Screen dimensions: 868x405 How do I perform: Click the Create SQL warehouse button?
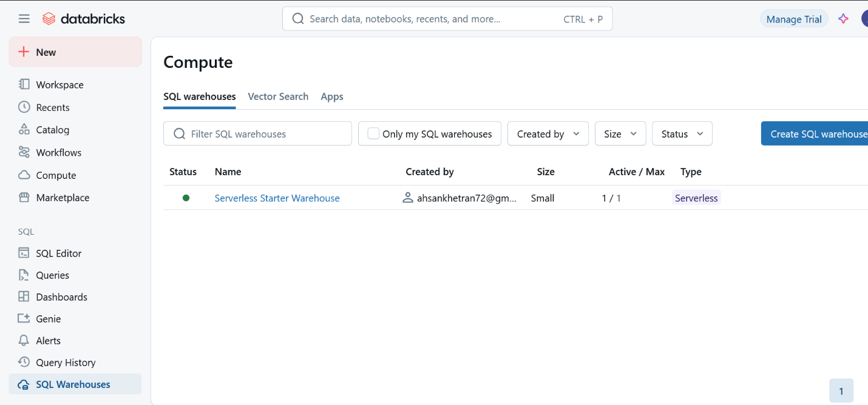tap(815, 134)
